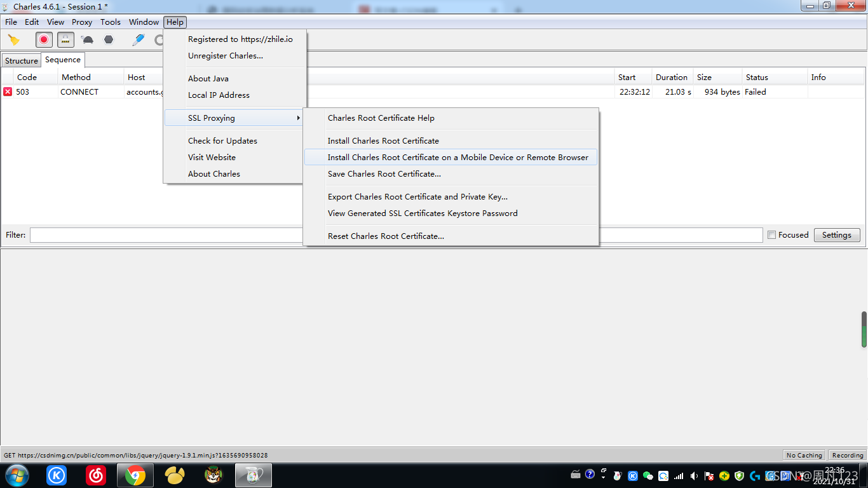Open the Windows Start button
The image size is (868, 488).
(16, 475)
